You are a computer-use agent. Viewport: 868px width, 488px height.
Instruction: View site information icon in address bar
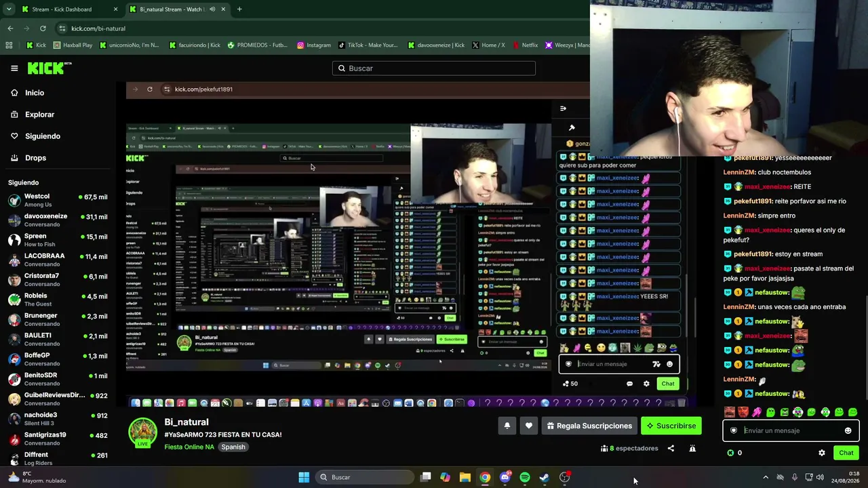click(x=62, y=28)
